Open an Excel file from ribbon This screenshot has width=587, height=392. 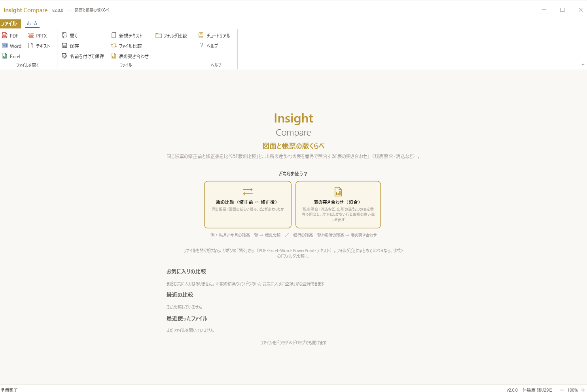(x=11, y=56)
